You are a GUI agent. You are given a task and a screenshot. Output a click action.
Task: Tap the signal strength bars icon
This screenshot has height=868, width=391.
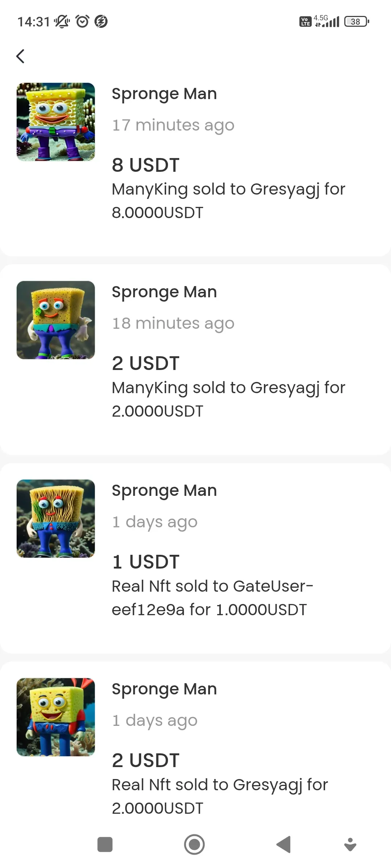327,21
